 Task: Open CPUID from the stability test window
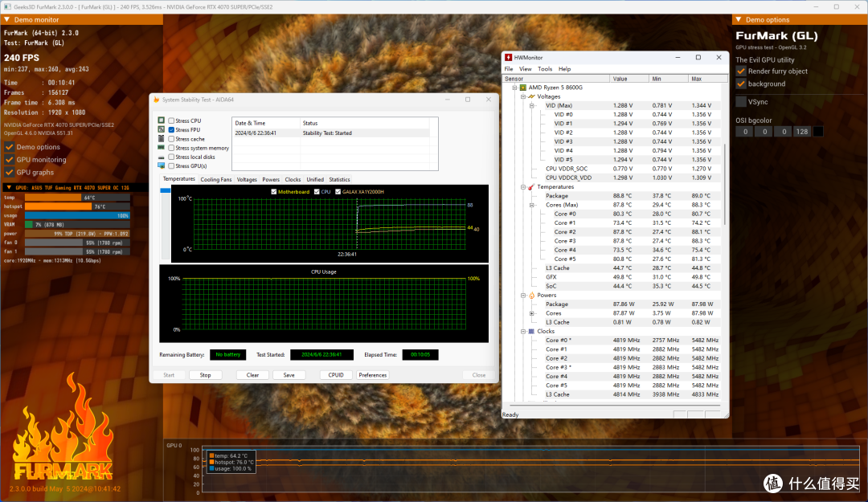(x=336, y=375)
